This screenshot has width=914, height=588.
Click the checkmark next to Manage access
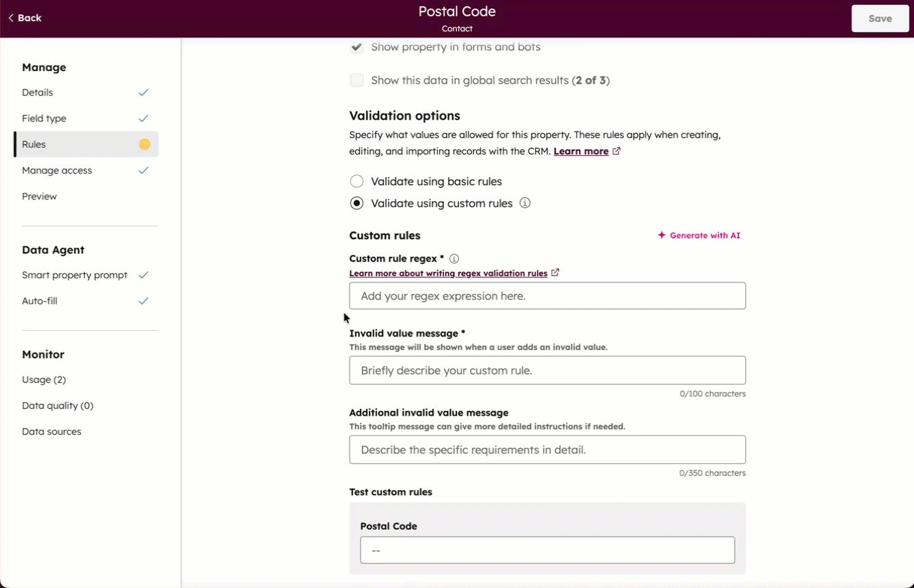143,170
